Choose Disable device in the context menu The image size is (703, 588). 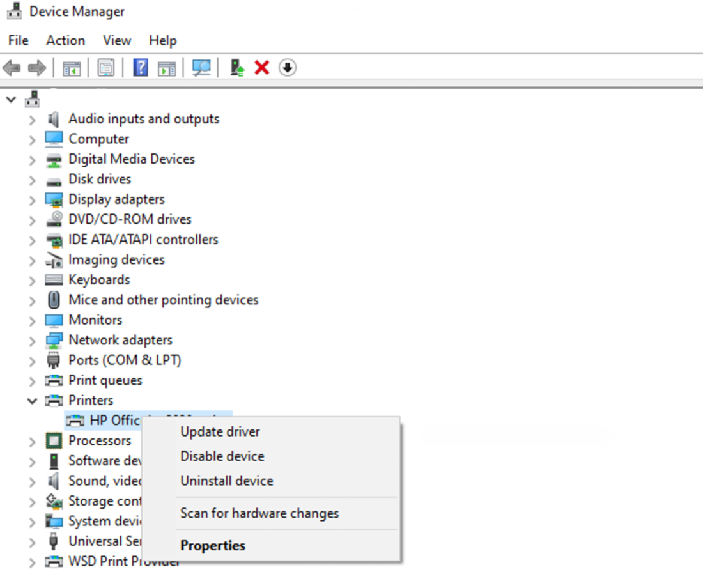[x=222, y=456]
